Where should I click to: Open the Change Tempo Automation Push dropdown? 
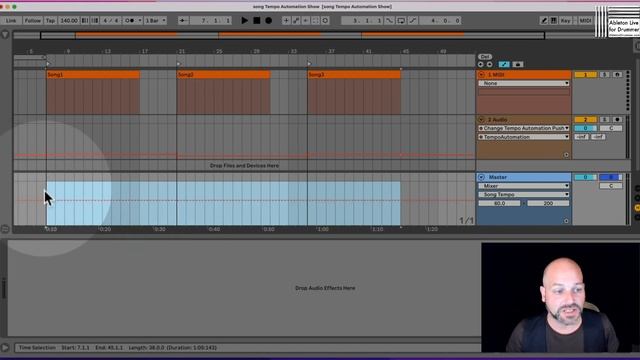click(524, 128)
